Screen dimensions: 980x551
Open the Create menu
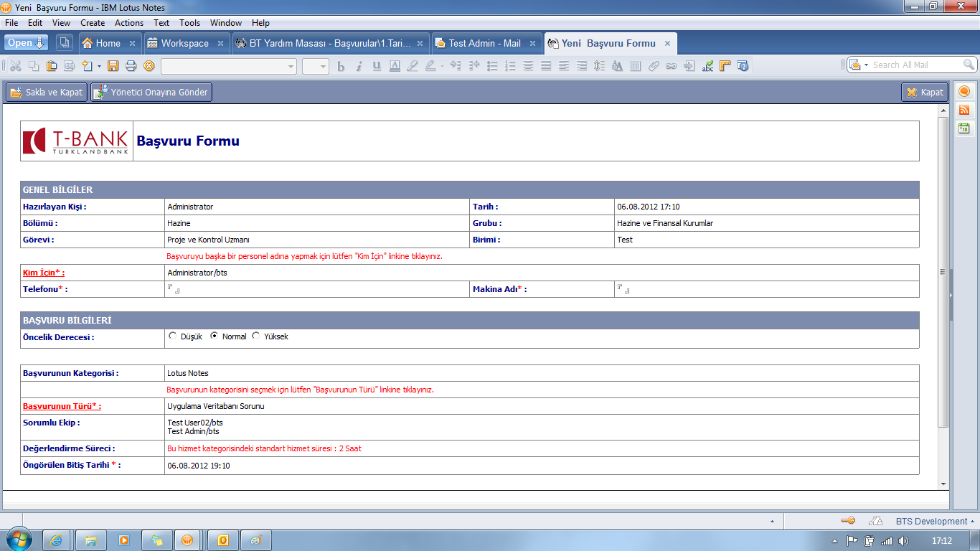(93, 23)
